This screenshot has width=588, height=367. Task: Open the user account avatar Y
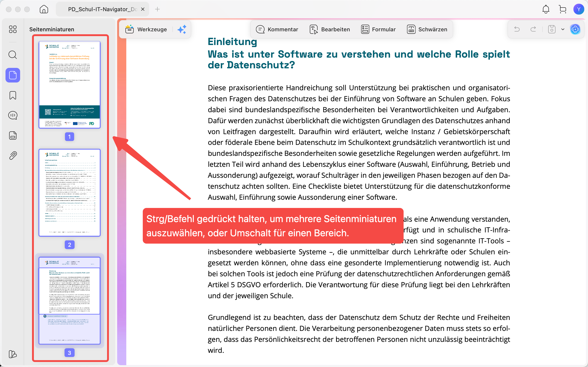[x=579, y=9]
